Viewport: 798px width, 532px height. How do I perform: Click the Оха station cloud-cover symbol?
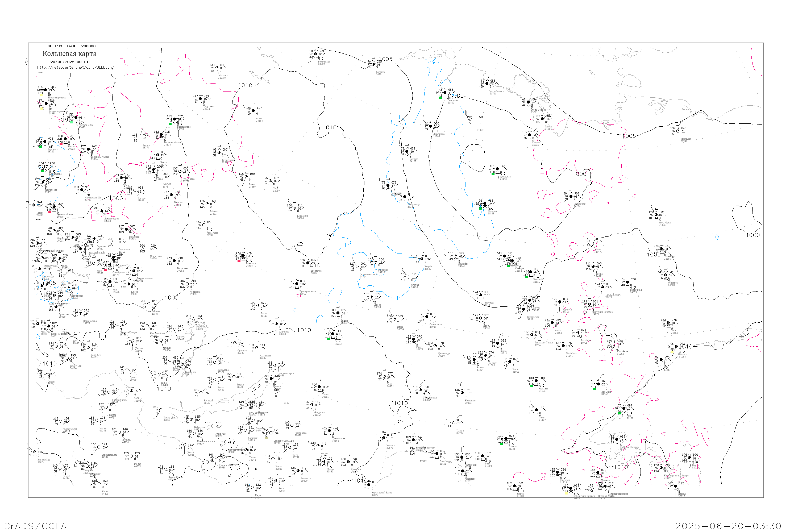689,458
